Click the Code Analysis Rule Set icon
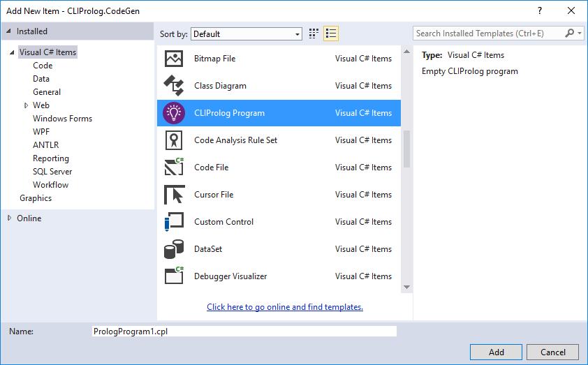This screenshot has height=365, width=588. coord(174,140)
